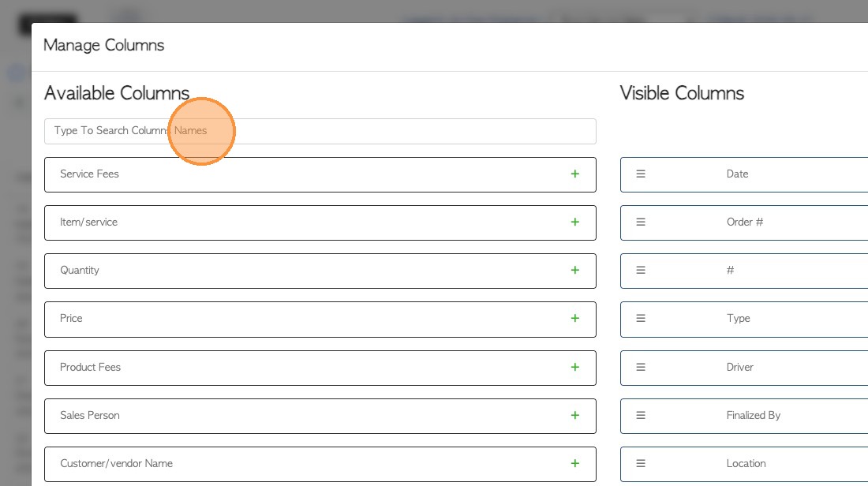Click the drag handle beside Order #
The image size is (868, 486).
click(641, 222)
